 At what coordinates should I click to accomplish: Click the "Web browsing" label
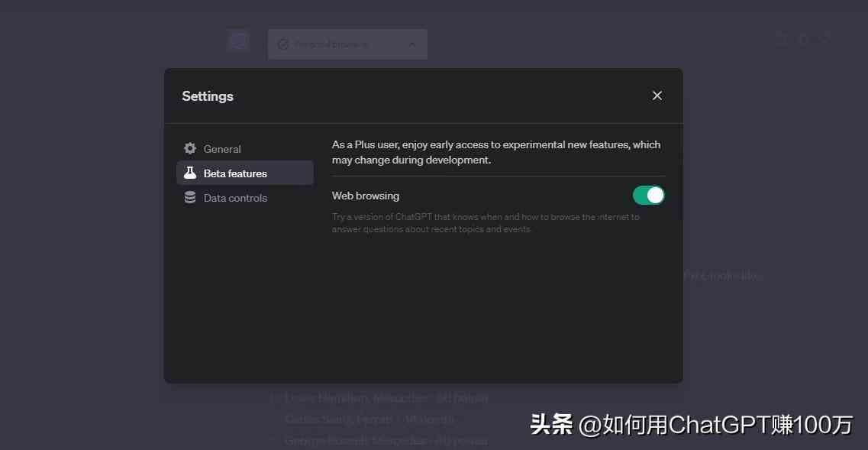coord(366,196)
